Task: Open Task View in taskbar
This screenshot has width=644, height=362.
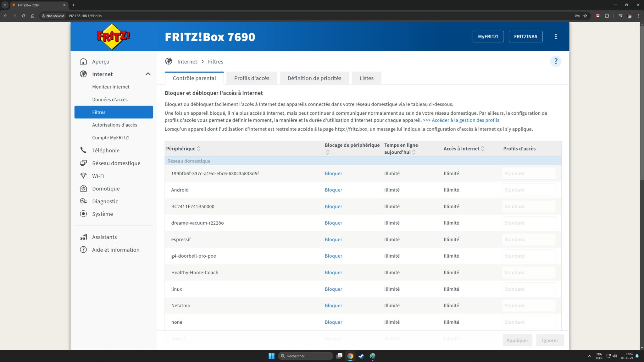Action: [339, 356]
